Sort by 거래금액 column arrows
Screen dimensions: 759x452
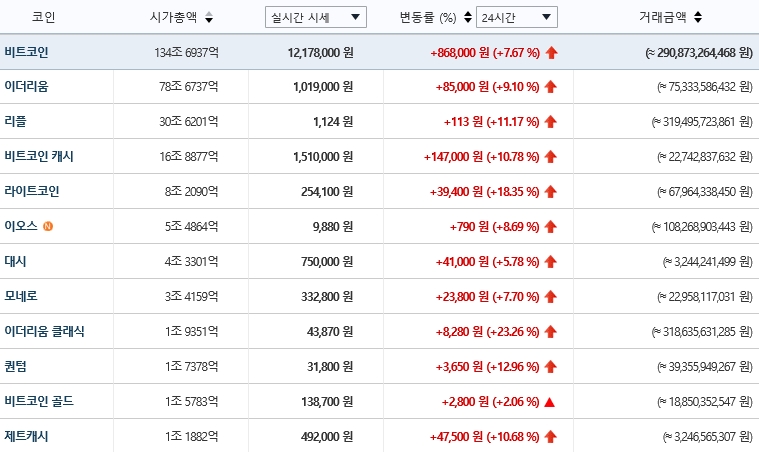click(698, 17)
